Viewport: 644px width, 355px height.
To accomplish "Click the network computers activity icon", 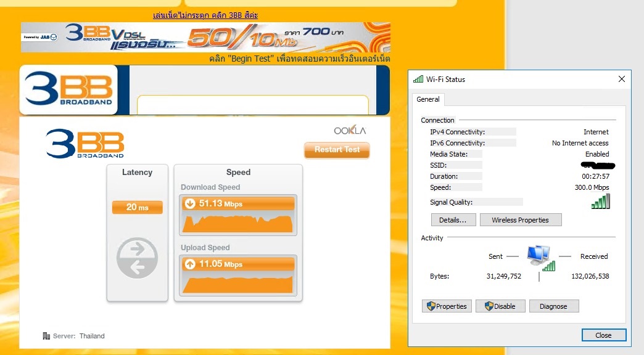I will (x=540, y=258).
